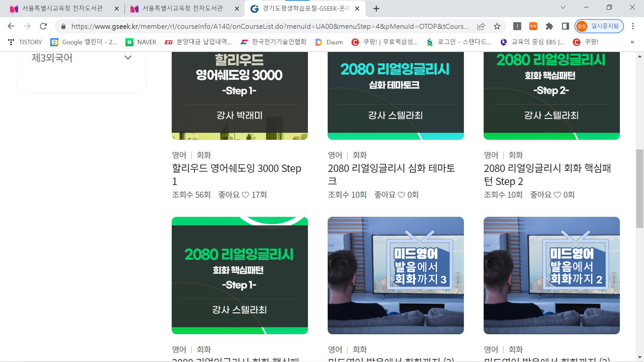This screenshot has height=362, width=644.
Task: Toggle the browser side panel icon
Action: pos(566,26)
